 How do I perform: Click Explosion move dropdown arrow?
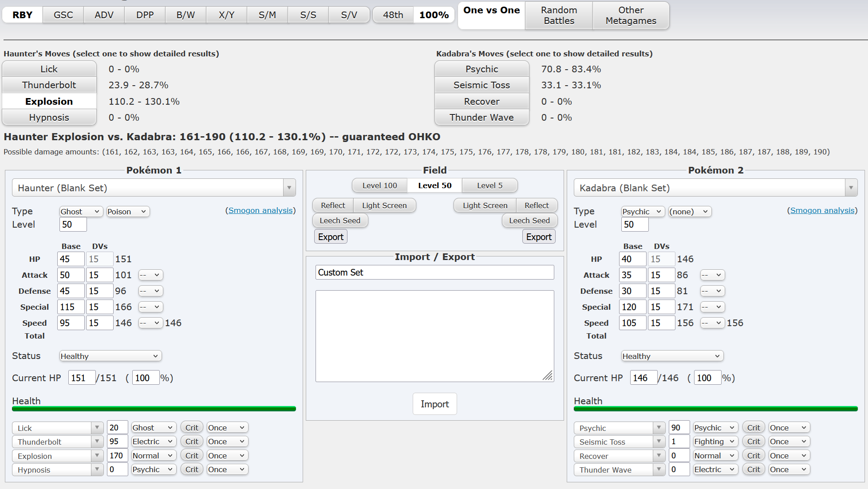coord(97,456)
